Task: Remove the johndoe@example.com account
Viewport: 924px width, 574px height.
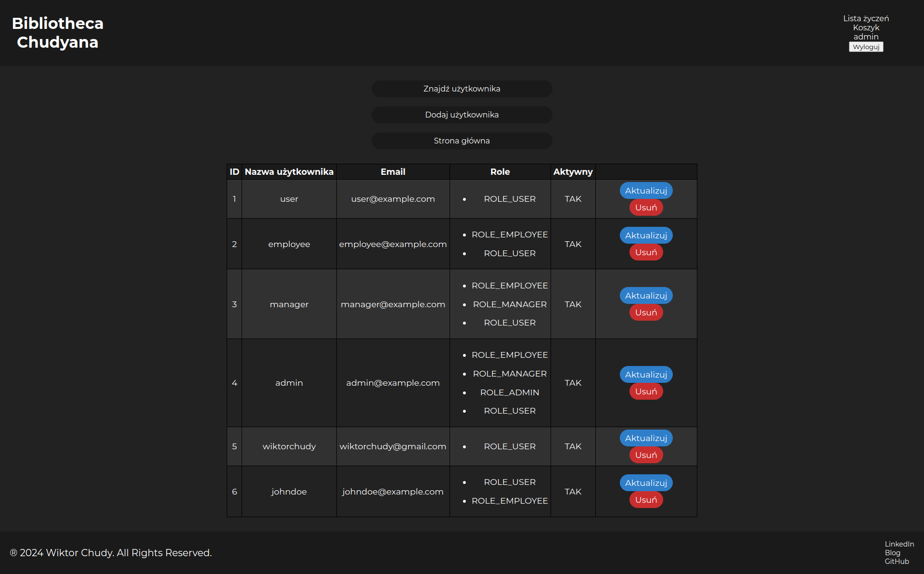Action: [x=646, y=500]
